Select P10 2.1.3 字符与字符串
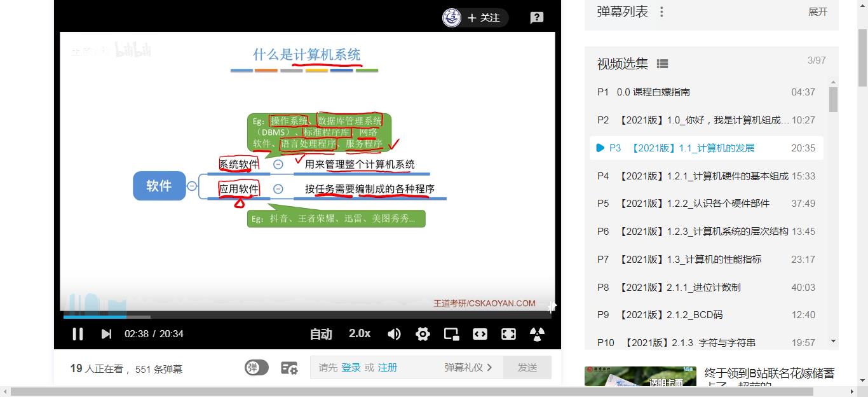Screen dimensions: 868x397 pos(707,342)
